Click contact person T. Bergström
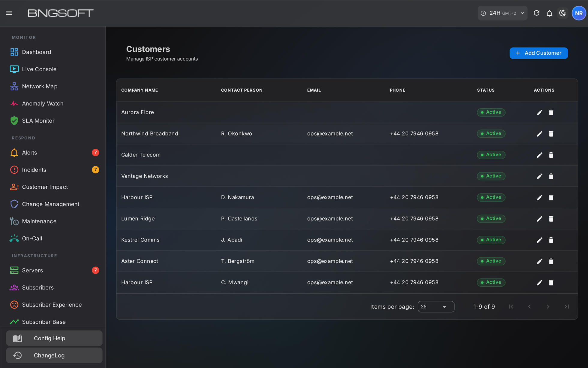 238,261
